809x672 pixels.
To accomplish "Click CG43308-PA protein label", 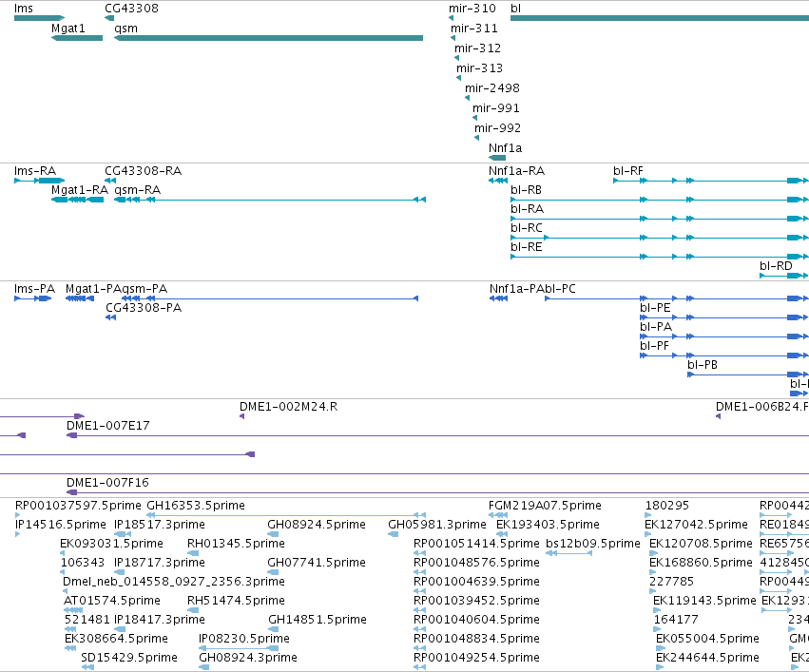I will 144,308.
